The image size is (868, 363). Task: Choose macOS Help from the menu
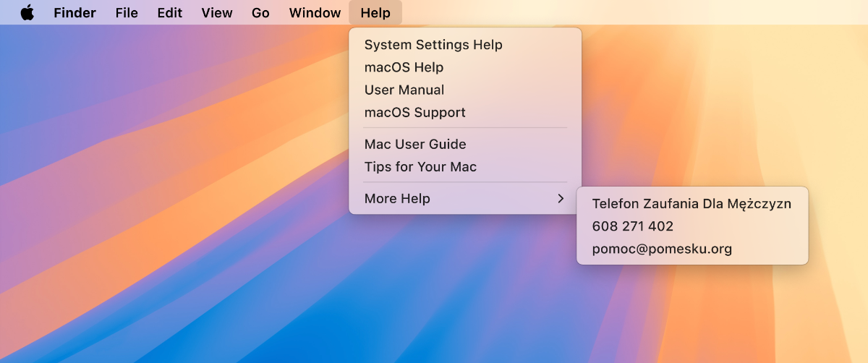coord(404,67)
